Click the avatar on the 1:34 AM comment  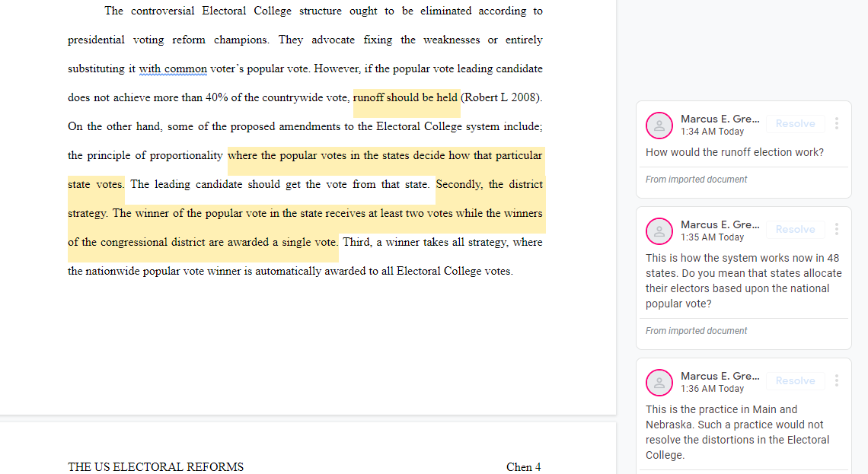659,126
